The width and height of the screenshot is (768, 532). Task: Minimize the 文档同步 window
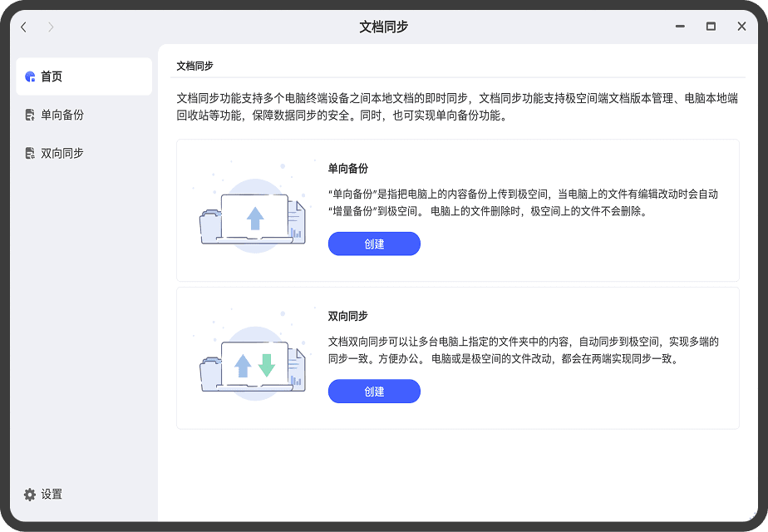680,27
